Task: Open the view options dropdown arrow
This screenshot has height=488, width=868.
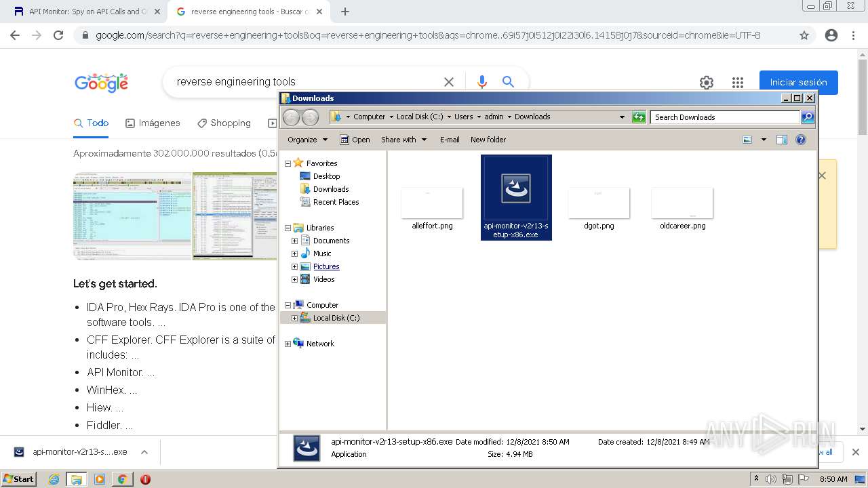Action: pos(764,140)
